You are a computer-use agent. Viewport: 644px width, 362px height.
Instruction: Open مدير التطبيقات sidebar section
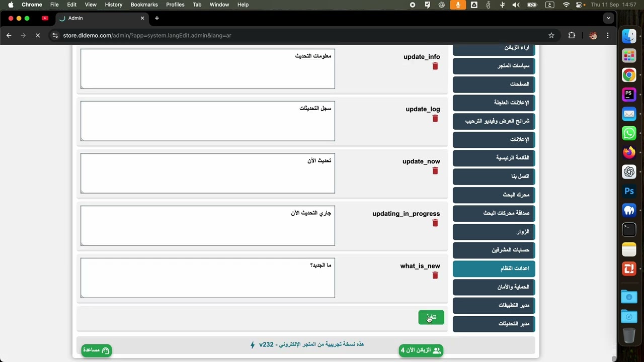494,305
